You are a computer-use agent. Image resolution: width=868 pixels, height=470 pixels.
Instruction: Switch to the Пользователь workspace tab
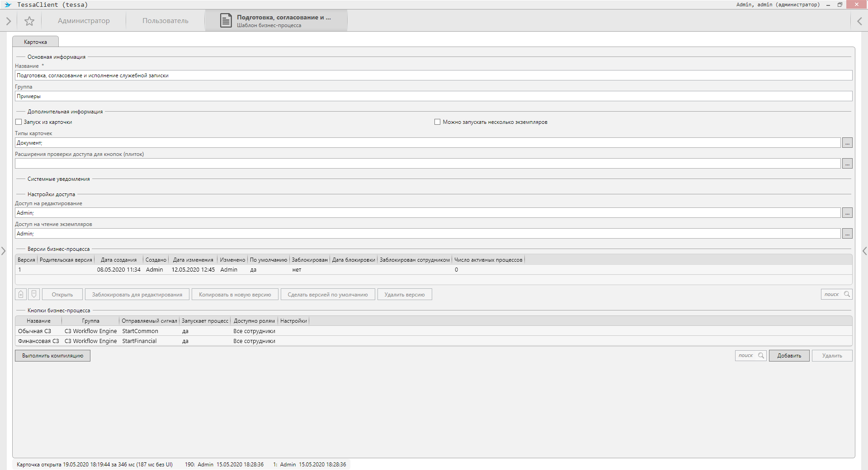pos(165,21)
